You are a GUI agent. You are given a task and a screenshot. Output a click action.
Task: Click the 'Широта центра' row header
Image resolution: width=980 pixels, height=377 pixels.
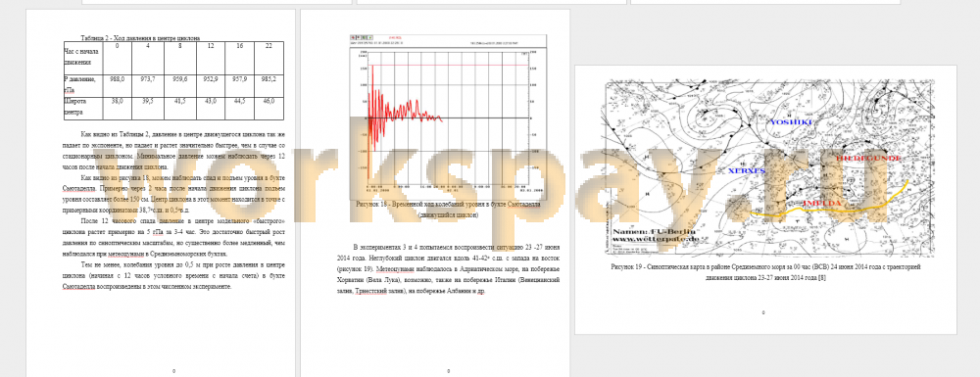[82, 108]
